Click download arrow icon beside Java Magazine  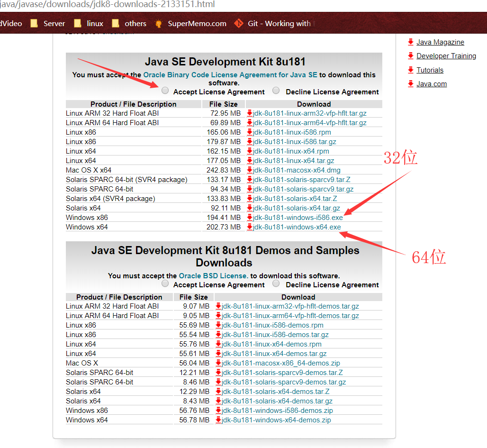(411, 42)
